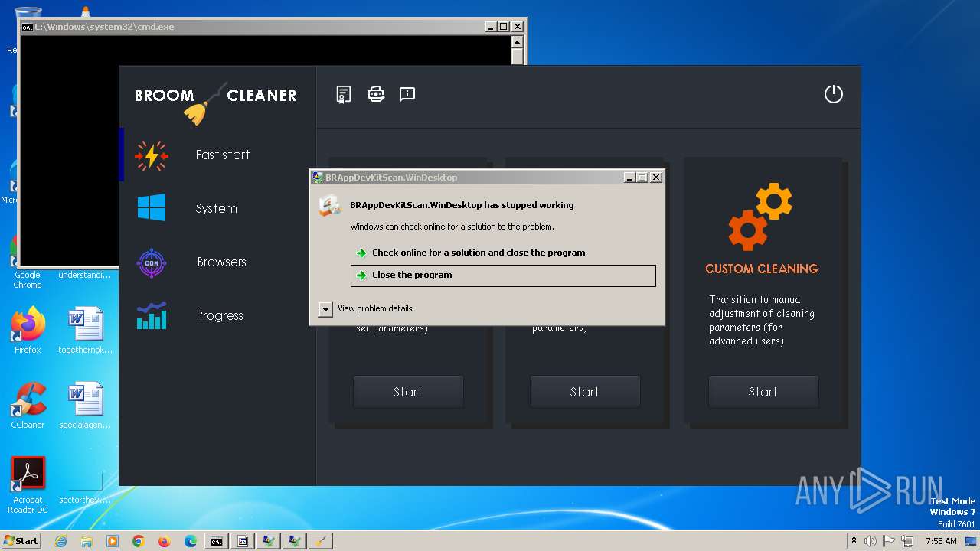
Task: Click the power button in Broom Cleaner
Action: click(x=833, y=94)
